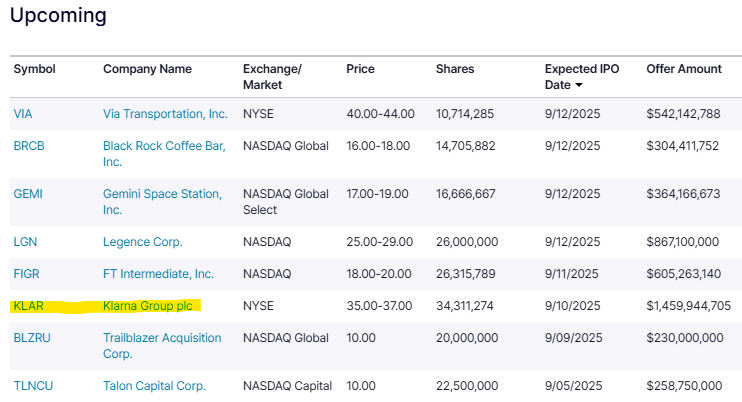The image size is (742, 402).
Task: Click the Offer Amount column header
Action: (684, 69)
